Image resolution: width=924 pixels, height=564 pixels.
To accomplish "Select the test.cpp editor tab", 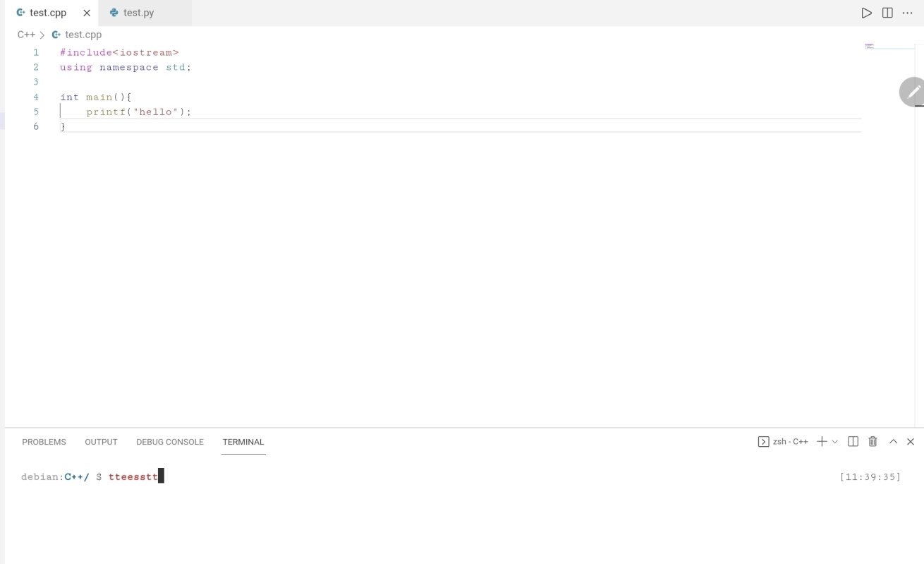I will point(47,13).
